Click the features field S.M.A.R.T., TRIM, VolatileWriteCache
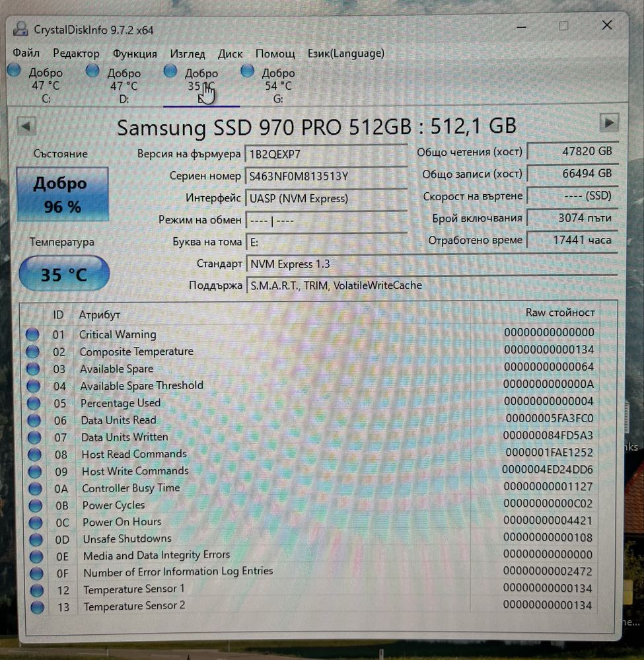 pos(431,285)
